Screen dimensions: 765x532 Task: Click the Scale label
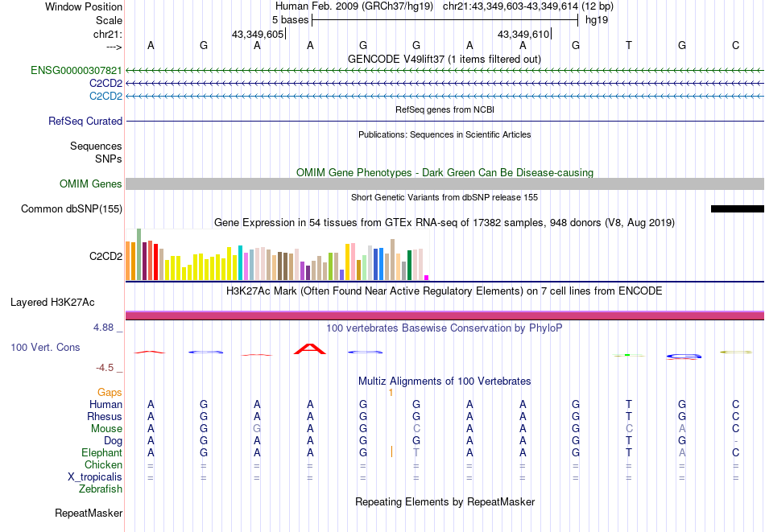[109, 20]
